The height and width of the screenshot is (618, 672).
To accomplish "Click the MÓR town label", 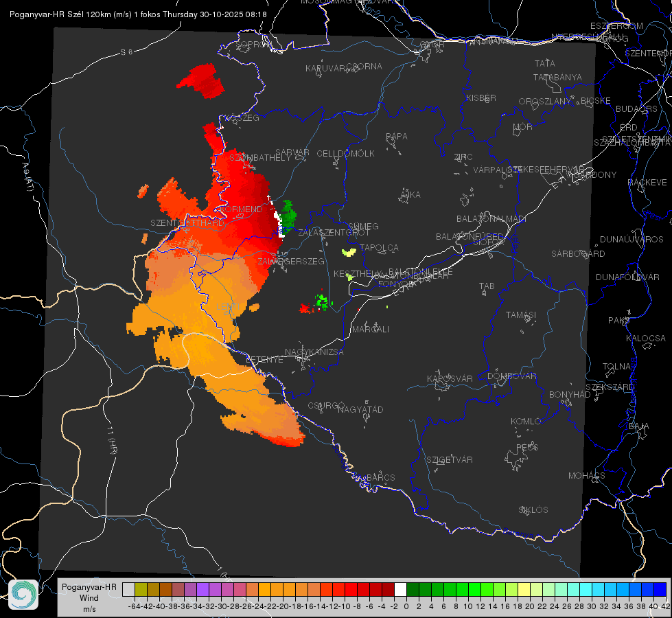I will tap(523, 127).
